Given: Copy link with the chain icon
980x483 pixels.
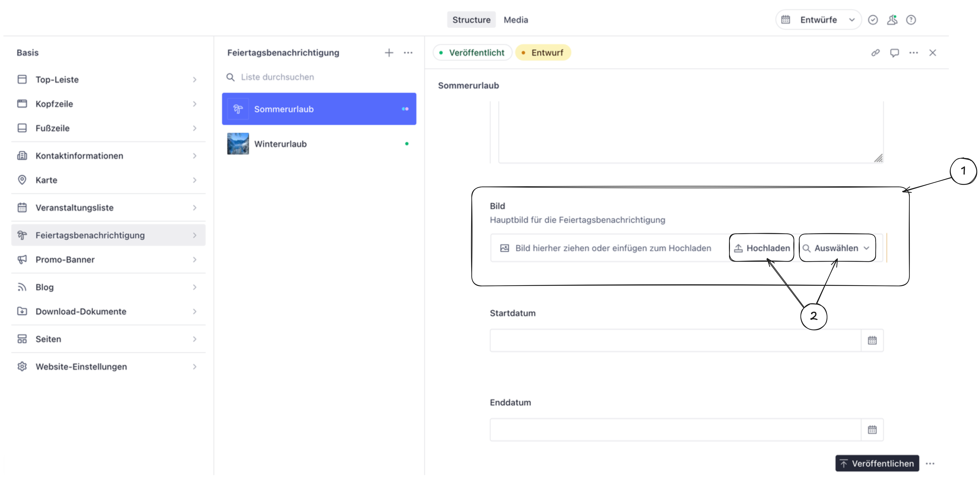Looking at the screenshot, I should (875, 53).
